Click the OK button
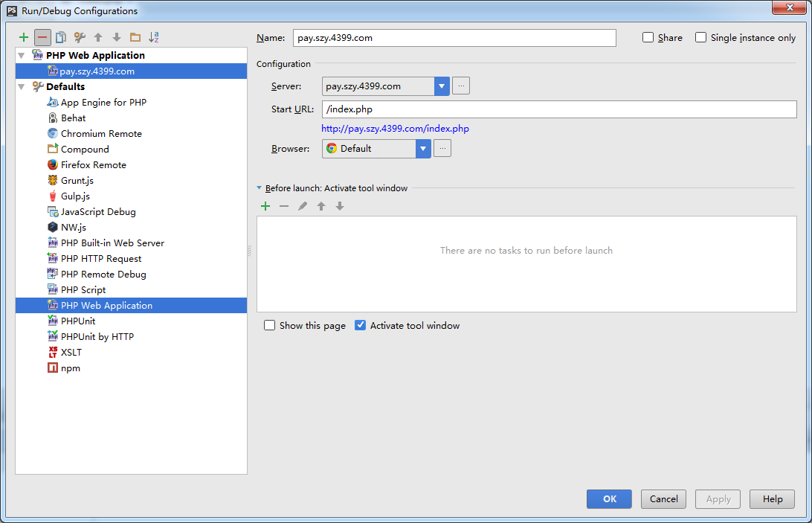The height and width of the screenshot is (523, 812). [x=609, y=499]
